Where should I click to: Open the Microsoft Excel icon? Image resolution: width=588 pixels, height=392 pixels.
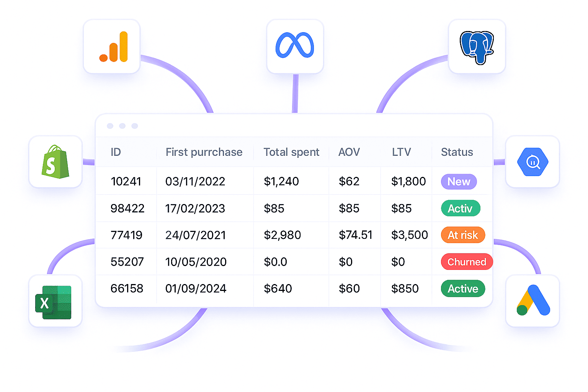(x=54, y=302)
